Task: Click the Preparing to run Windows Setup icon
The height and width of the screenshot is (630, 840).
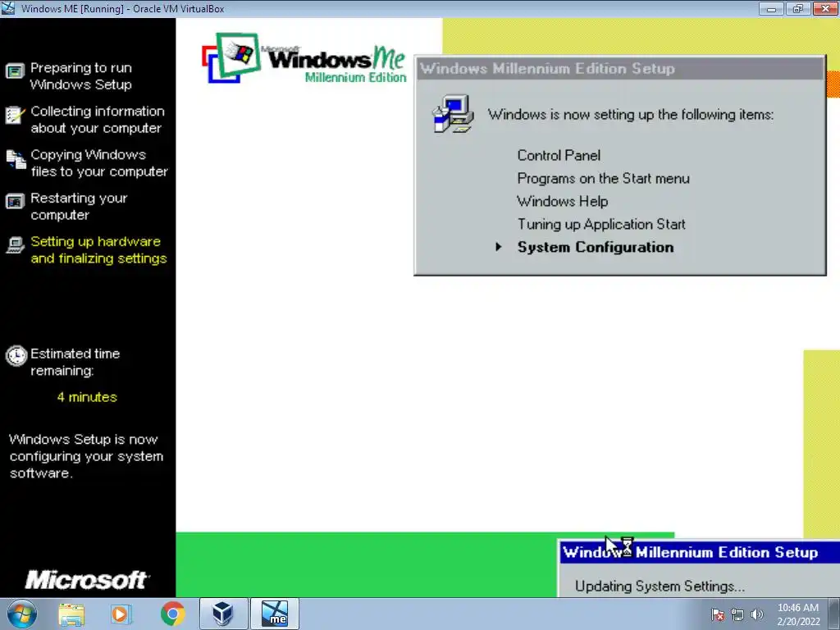Action: 15,71
